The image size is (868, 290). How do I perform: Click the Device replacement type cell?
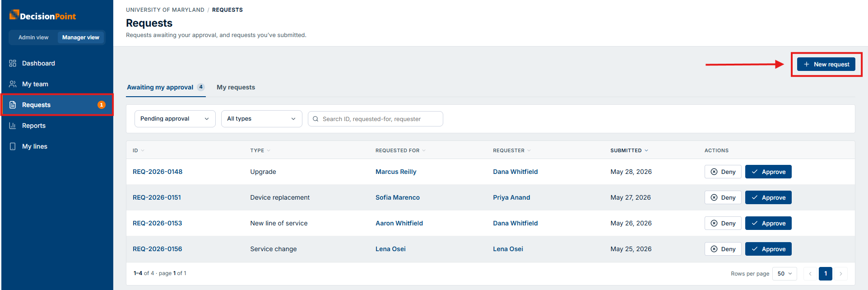pyautogui.click(x=280, y=197)
